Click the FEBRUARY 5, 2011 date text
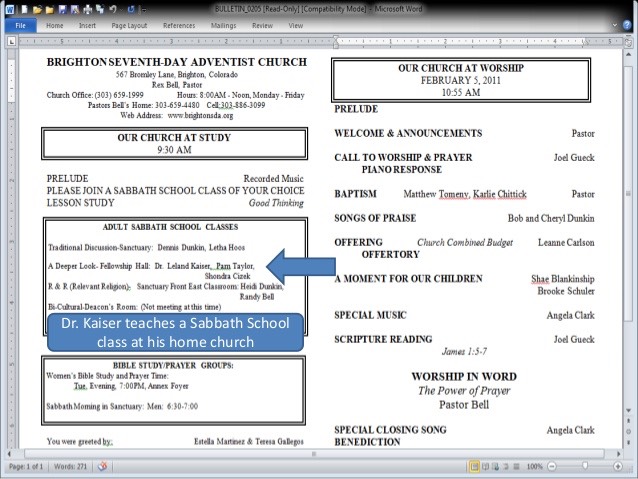Viewport: 638px width, 479px height. coord(461,80)
